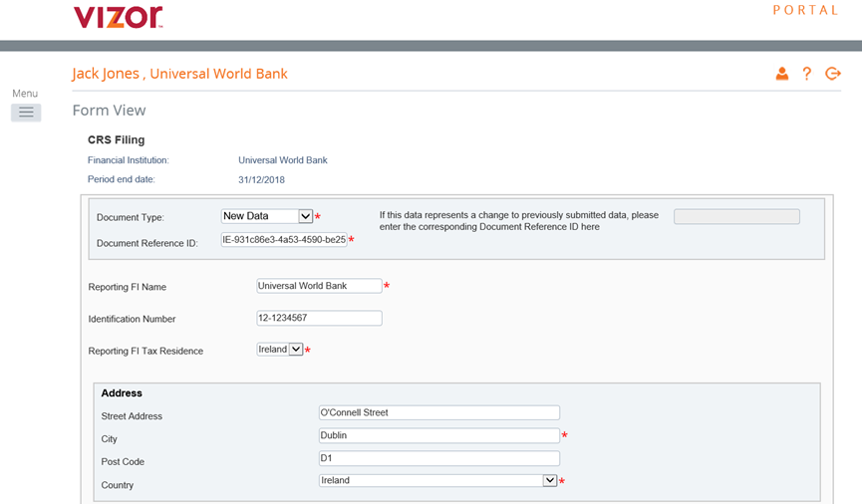Click the Vizor logo
The width and height of the screenshot is (862, 504).
click(x=118, y=17)
